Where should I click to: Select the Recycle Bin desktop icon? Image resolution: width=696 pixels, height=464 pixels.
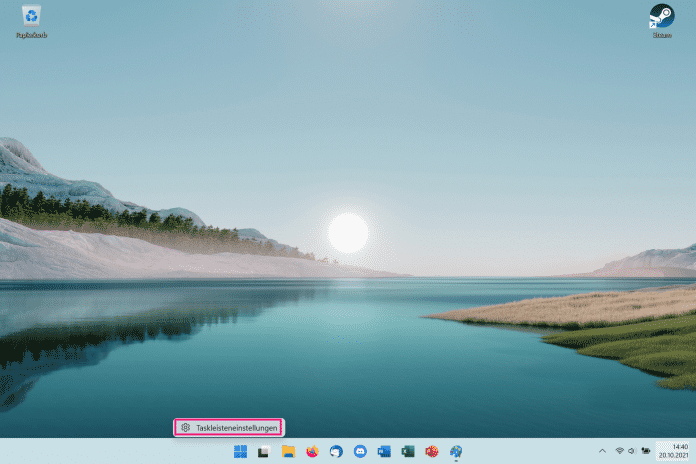[31, 20]
